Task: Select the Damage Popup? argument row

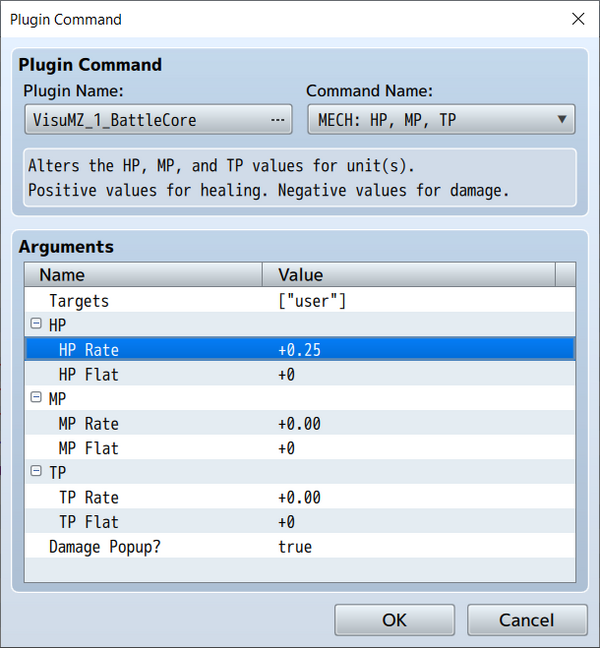Action: coord(300,546)
